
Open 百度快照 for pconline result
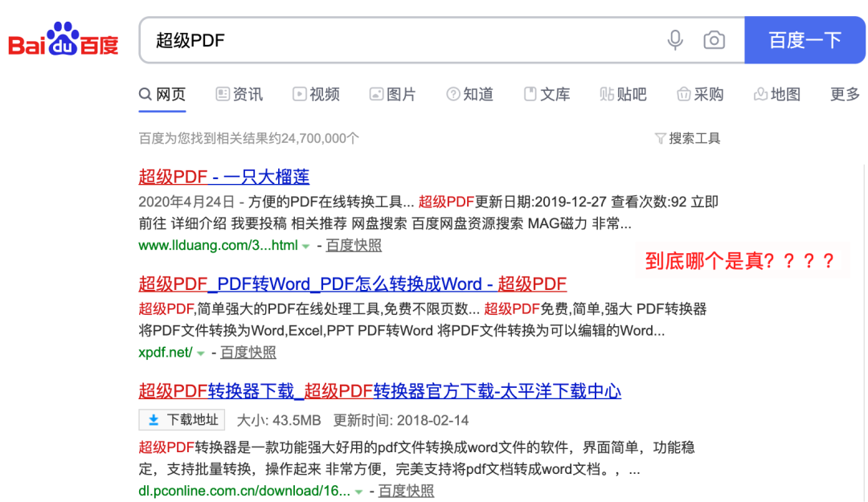(406, 491)
